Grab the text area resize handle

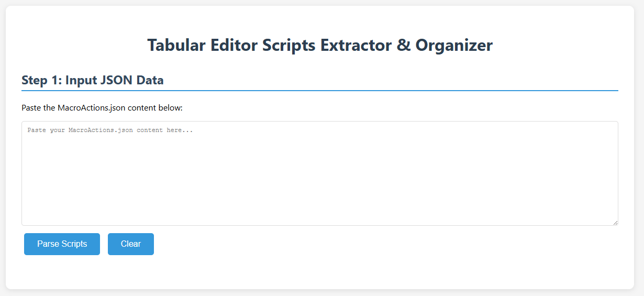(615, 222)
